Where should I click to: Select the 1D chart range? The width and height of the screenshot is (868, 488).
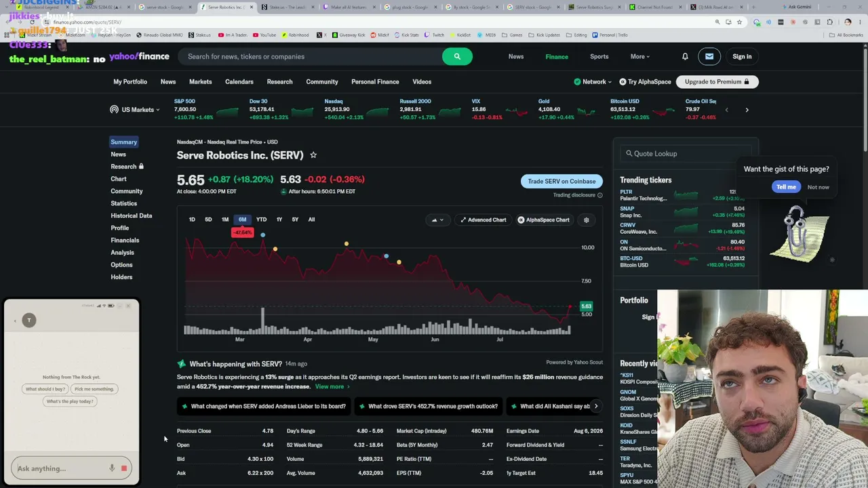click(x=192, y=220)
